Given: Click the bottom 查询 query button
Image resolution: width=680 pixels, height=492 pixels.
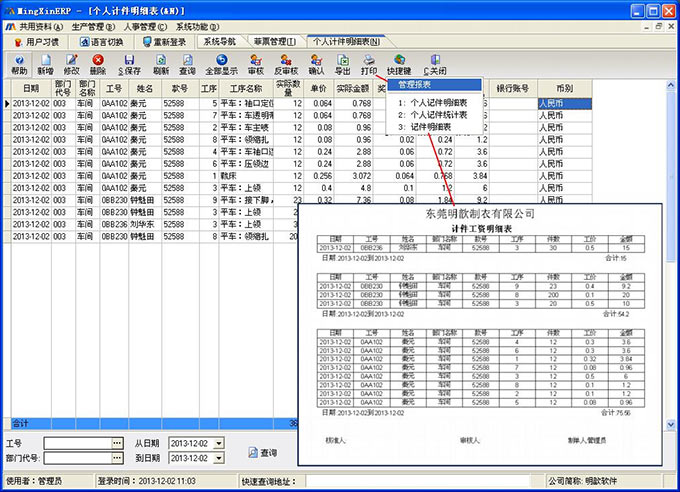Looking at the screenshot, I should click(263, 453).
